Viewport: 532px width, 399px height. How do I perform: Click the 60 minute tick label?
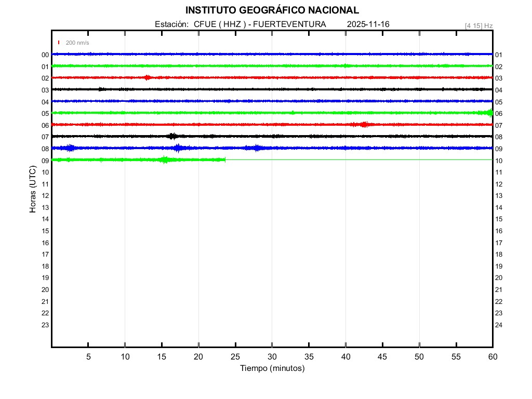point(492,357)
